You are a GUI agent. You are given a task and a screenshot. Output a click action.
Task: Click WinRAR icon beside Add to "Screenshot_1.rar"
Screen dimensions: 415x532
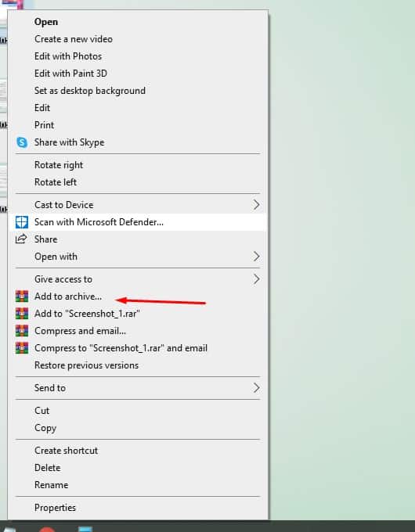22,314
